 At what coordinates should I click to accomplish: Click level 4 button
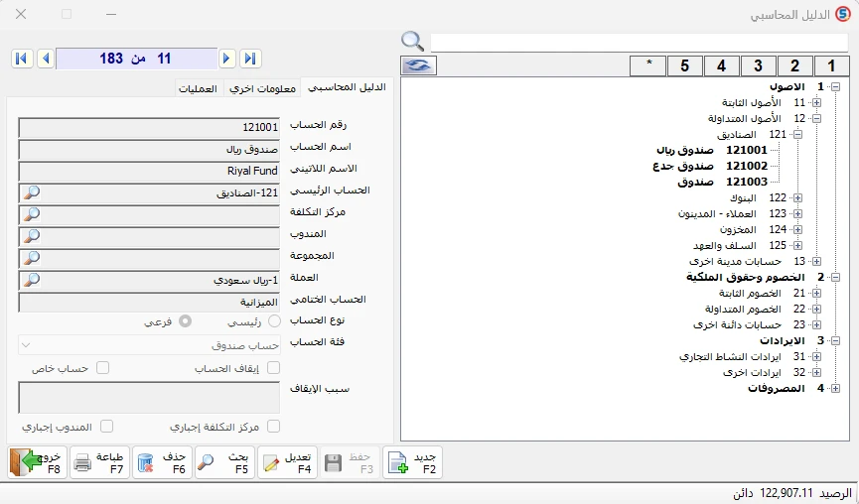[722, 65]
